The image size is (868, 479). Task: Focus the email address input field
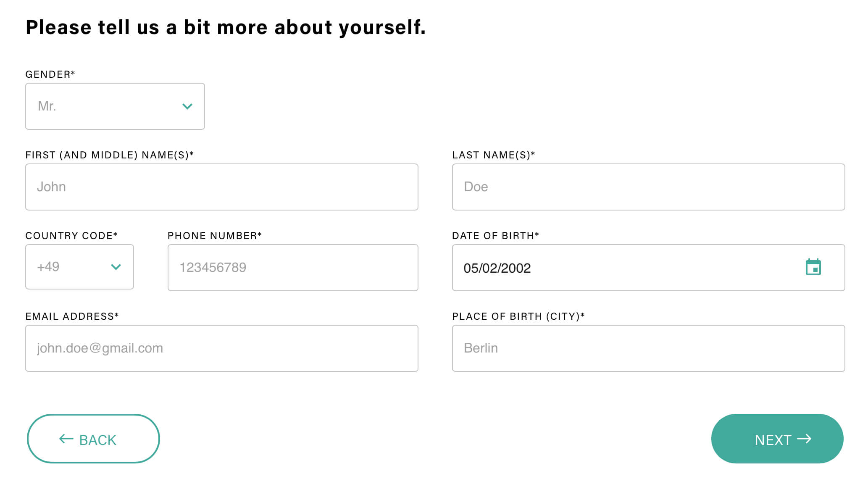[x=221, y=348]
